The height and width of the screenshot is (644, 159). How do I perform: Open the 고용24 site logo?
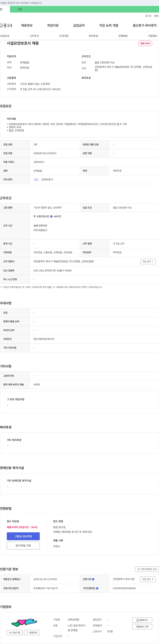6,25
